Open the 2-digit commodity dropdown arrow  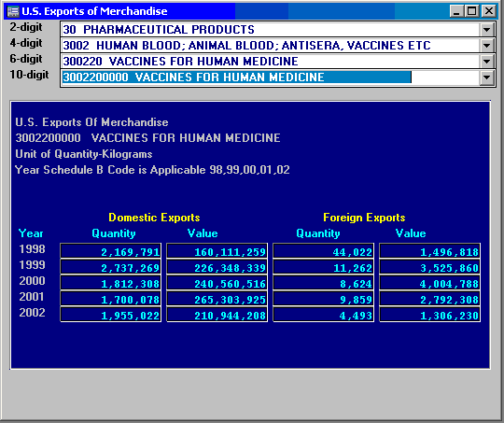(x=486, y=30)
